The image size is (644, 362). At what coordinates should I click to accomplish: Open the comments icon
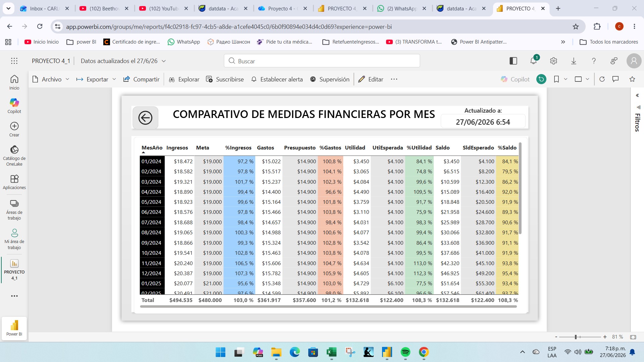click(615, 79)
